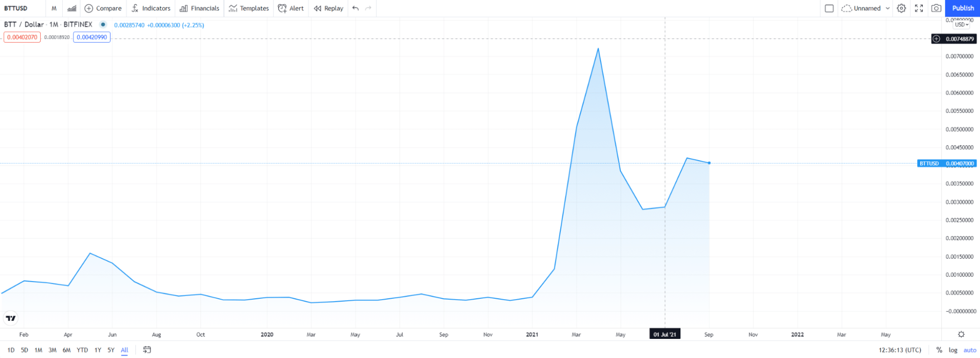Click the price change 0.00285740 value text
Viewport: 980px width, 358px height.
pos(129,25)
